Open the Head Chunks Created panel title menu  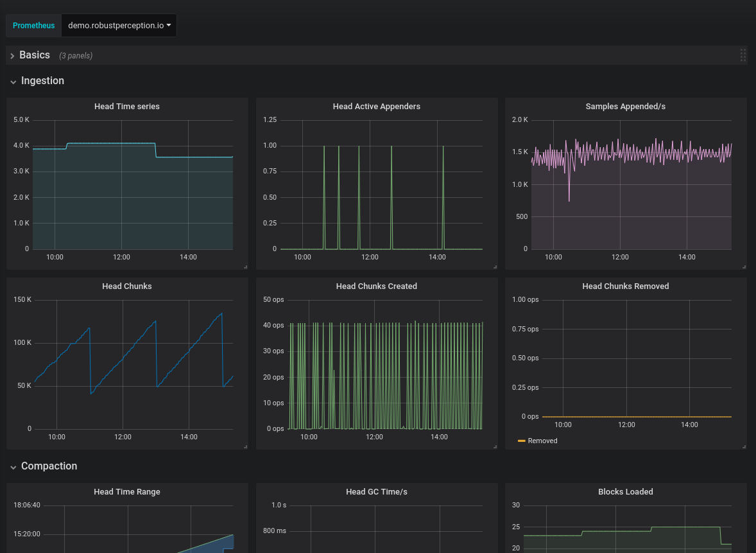(x=377, y=286)
